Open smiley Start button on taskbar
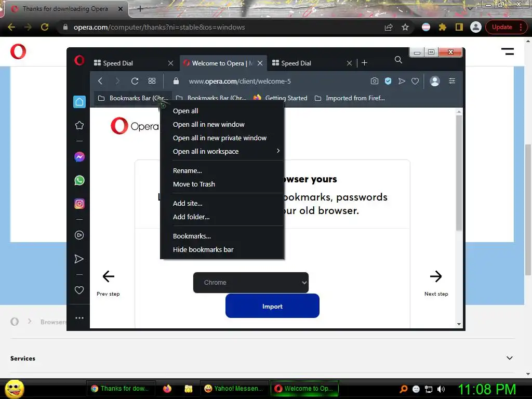This screenshot has height=399, width=532. [x=15, y=389]
